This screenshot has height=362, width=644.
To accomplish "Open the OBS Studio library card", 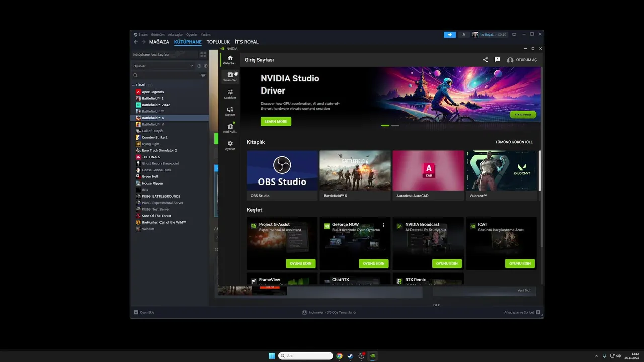I will coord(282,175).
